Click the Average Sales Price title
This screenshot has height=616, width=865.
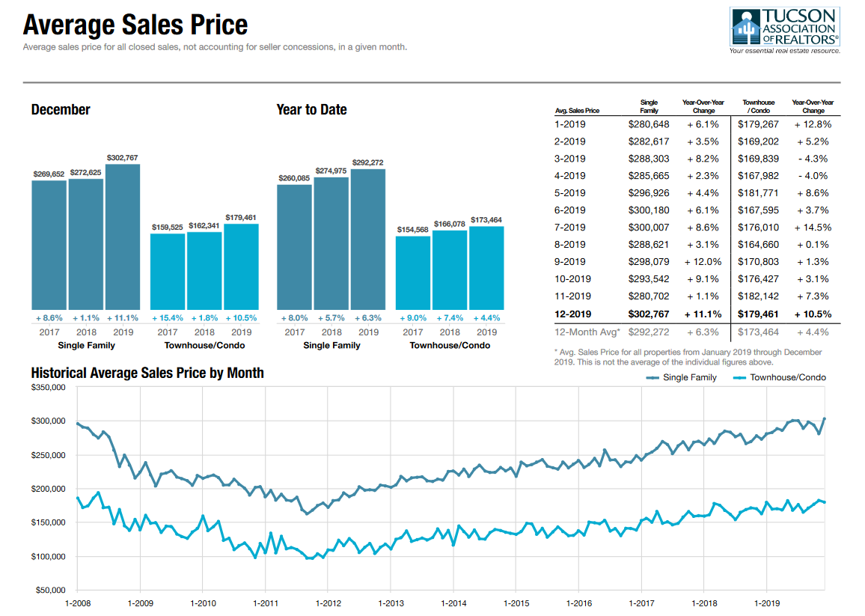pyautogui.click(x=135, y=25)
